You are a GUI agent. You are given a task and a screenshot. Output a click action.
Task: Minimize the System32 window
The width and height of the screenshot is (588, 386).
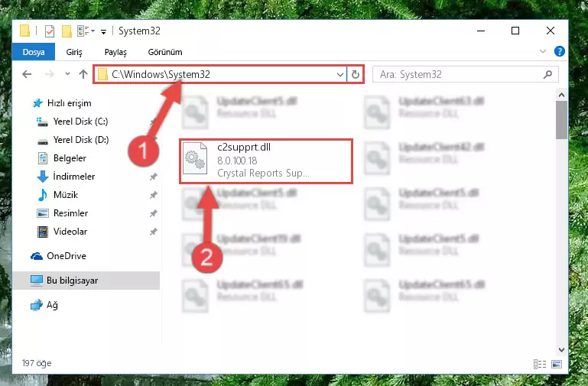click(x=481, y=31)
